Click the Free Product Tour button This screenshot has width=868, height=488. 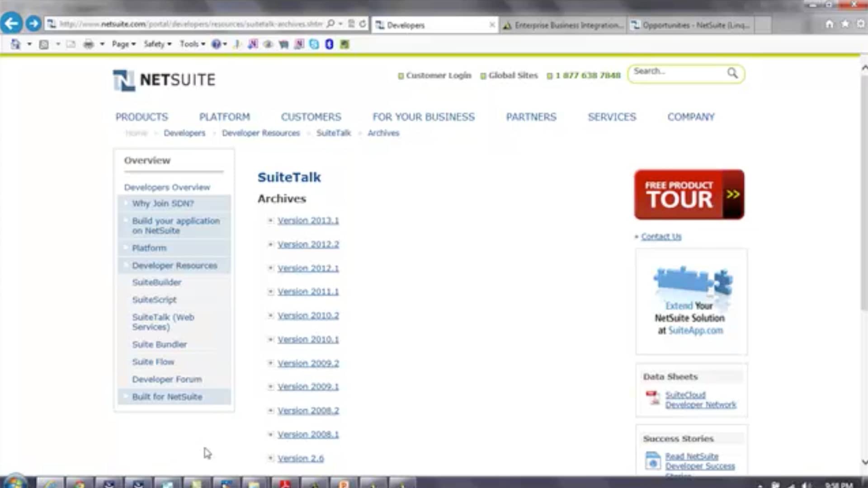(x=689, y=195)
